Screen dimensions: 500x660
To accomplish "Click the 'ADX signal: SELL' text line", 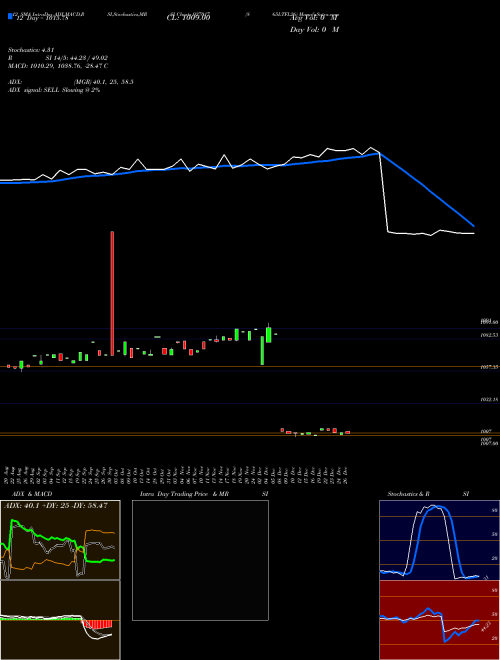I will coord(54,90).
